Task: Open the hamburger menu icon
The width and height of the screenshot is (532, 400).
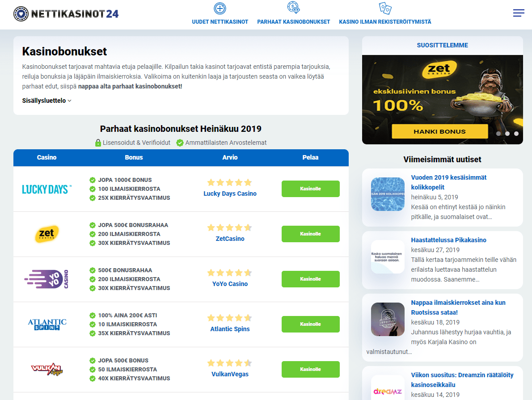Action: tap(519, 13)
